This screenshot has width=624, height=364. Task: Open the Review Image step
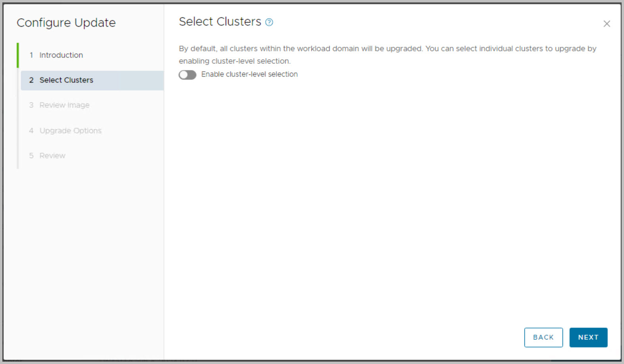pyautogui.click(x=64, y=105)
